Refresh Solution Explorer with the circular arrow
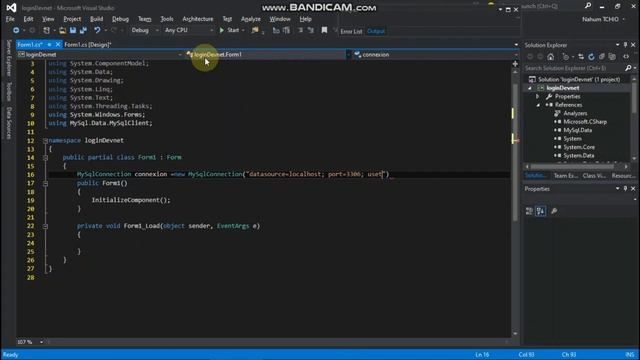640x360 pixels. [591, 57]
